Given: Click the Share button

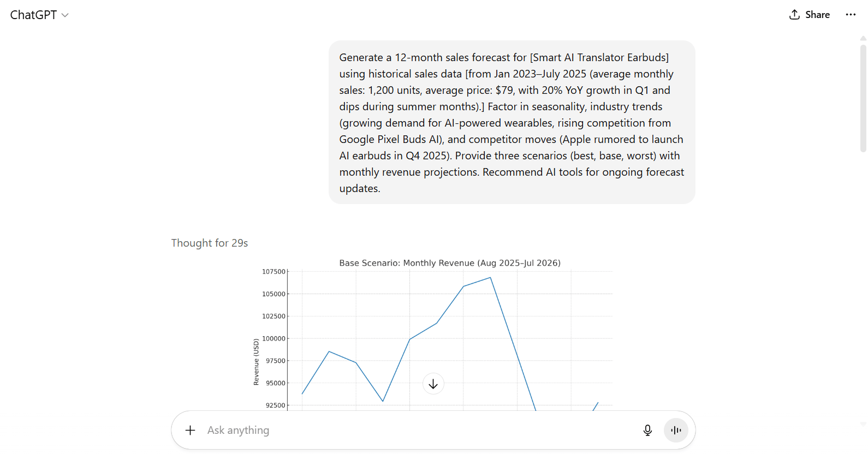Looking at the screenshot, I should tap(810, 15).
